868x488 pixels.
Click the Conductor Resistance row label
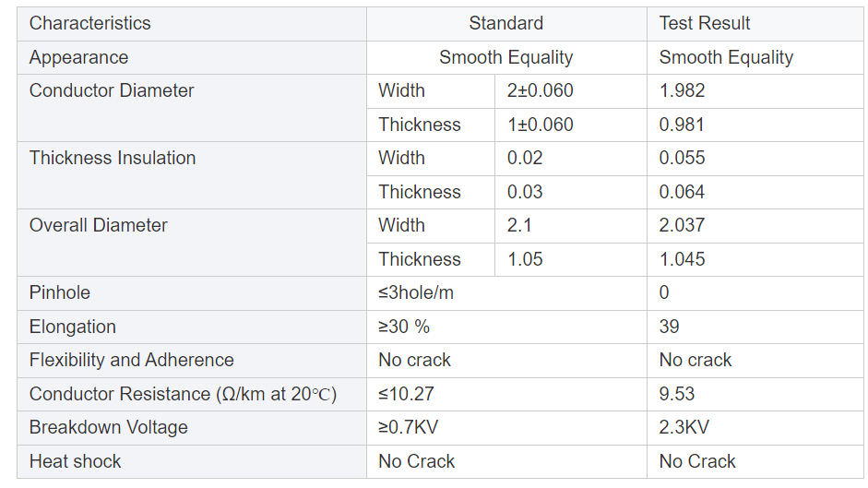coord(183,394)
